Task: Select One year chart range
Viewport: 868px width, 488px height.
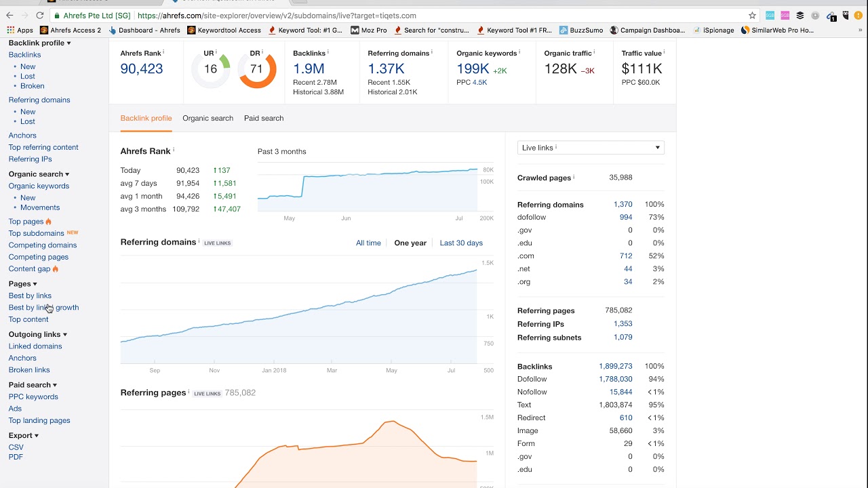Action: [410, 243]
